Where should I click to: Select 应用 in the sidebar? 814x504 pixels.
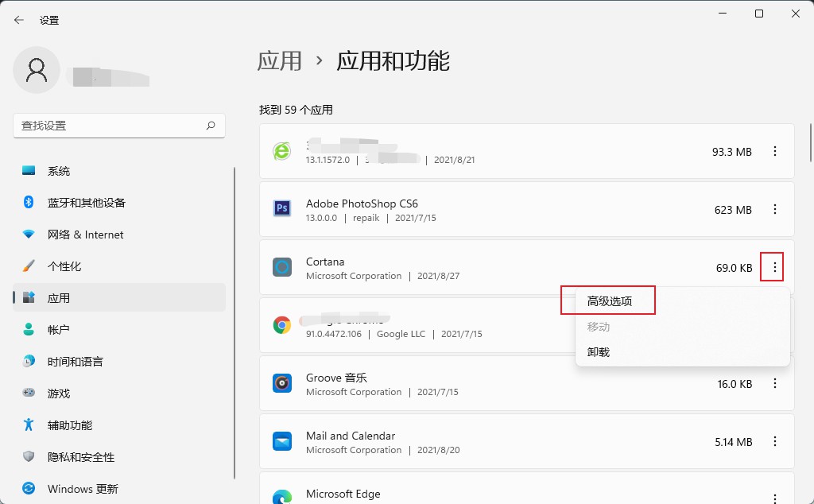[119, 298]
